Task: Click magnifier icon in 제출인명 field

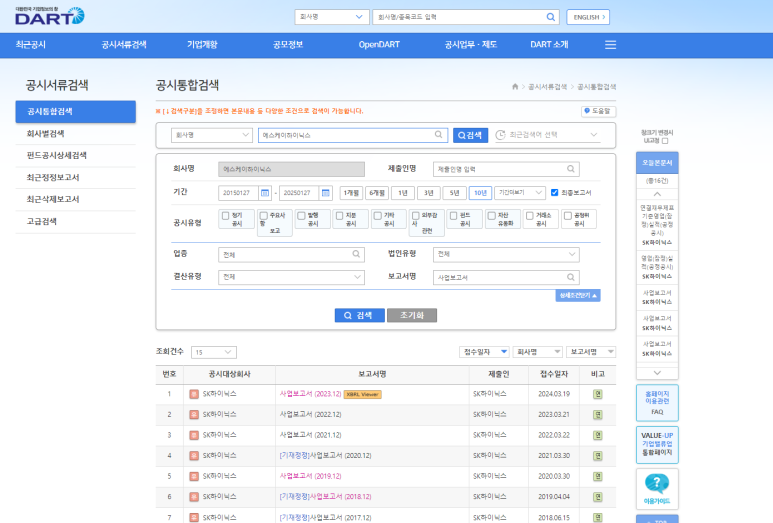Action: tap(570, 169)
